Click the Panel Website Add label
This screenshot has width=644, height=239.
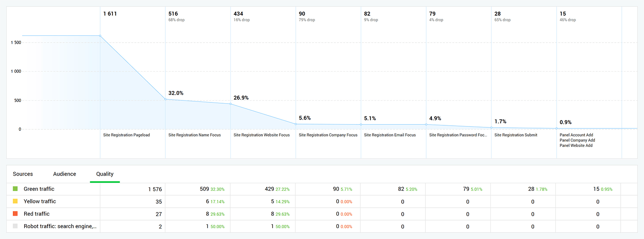tap(576, 145)
